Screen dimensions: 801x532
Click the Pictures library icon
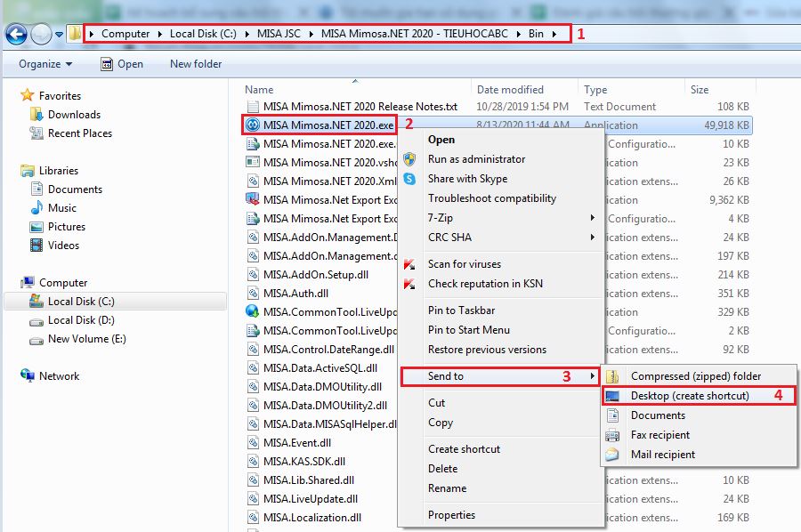36,227
